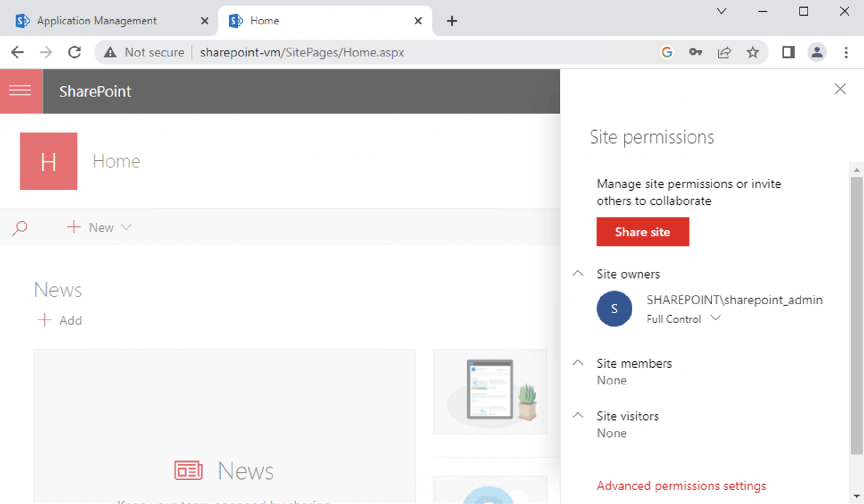Screen dimensions: 864x504
Task: Click the Home site title
Action: coord(116,161)
